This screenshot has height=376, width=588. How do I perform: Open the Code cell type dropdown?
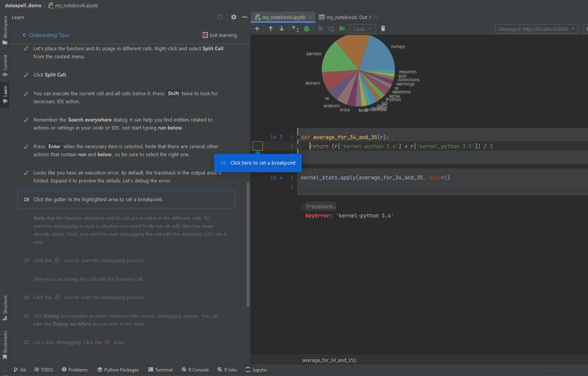pos(362,28)
